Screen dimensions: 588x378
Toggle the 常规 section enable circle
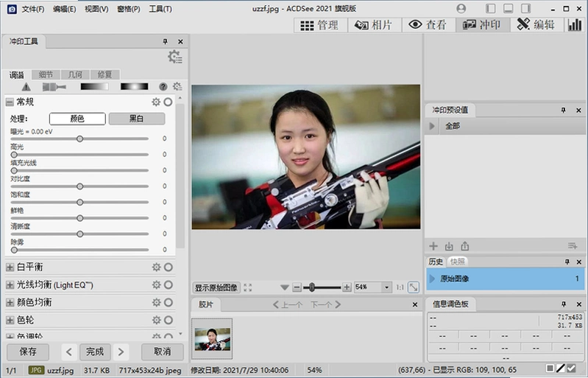coord(168,102)
